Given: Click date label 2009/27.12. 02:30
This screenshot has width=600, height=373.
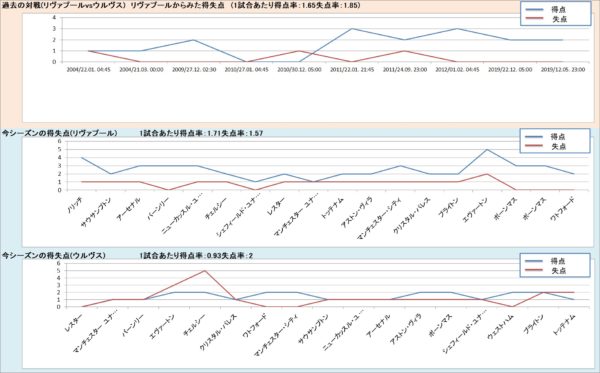Looking at the screenshot, I should click(194, 70).
